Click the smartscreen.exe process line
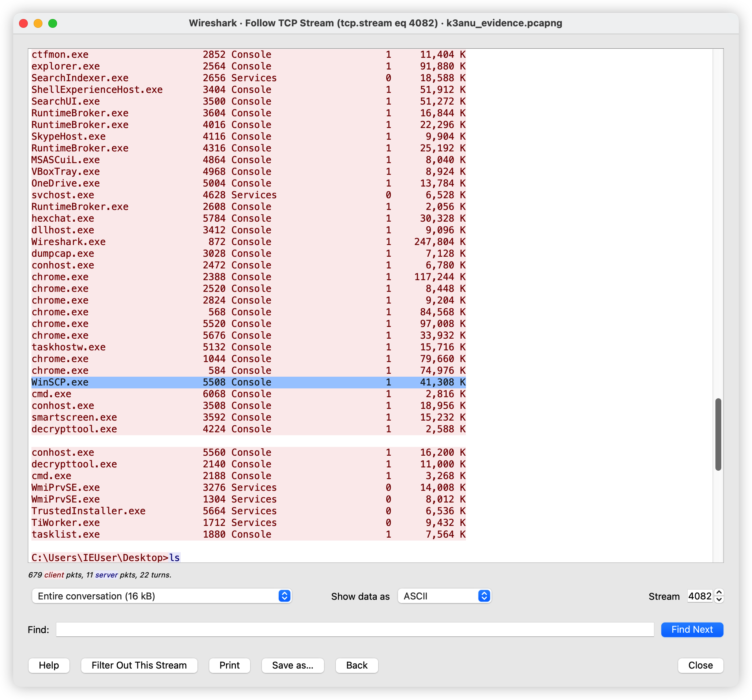 click(x=248, y=418)
